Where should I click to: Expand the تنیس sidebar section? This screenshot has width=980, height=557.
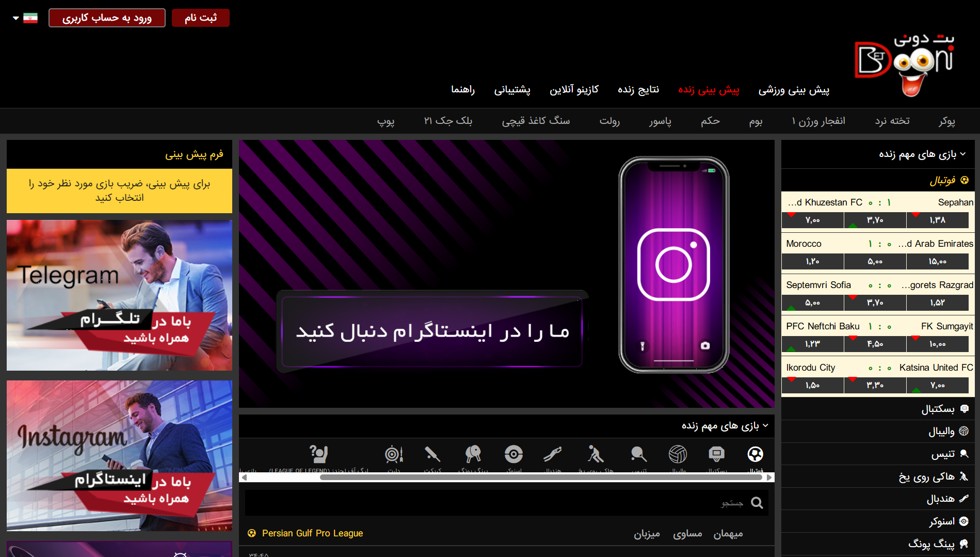[878, 454]
